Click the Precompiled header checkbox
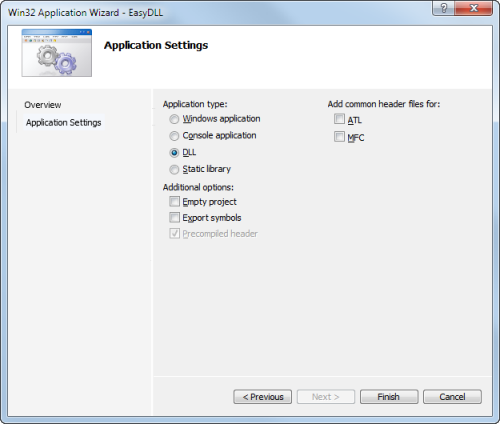Viewport: 500px width, 424px height. [x=174, y=234]
